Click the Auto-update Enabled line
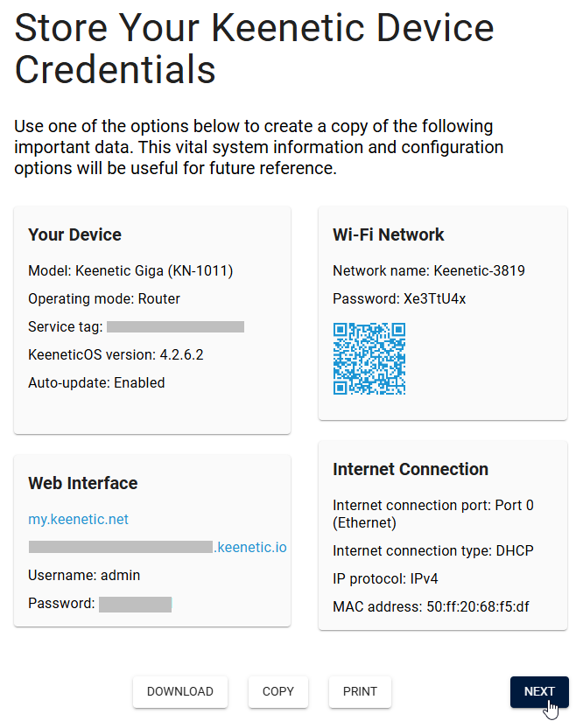The image size is (583, 728). [96, 382]
